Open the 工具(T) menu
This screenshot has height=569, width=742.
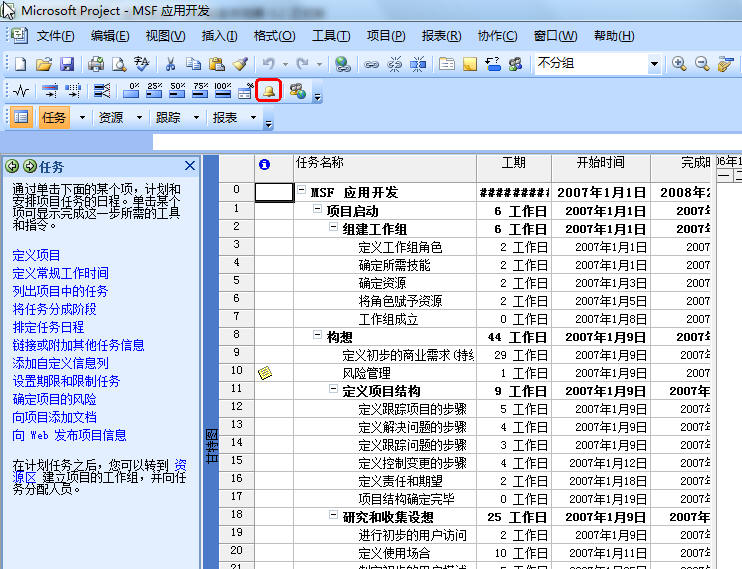pos(331,36)
